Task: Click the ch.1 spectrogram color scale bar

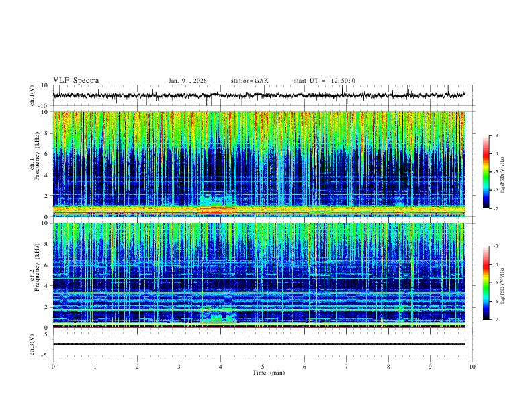Action: (486, 172)
